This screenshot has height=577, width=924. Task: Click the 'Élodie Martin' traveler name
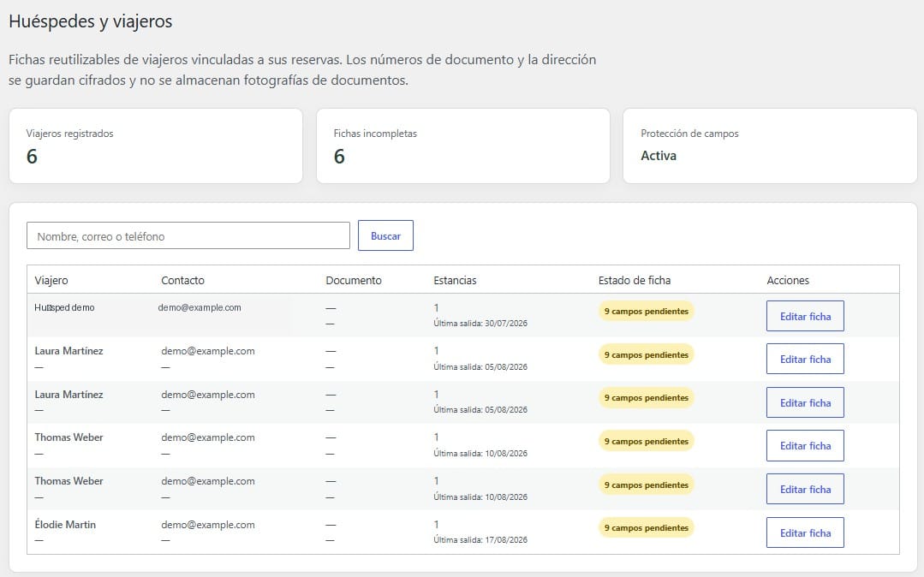click(65, 525)
